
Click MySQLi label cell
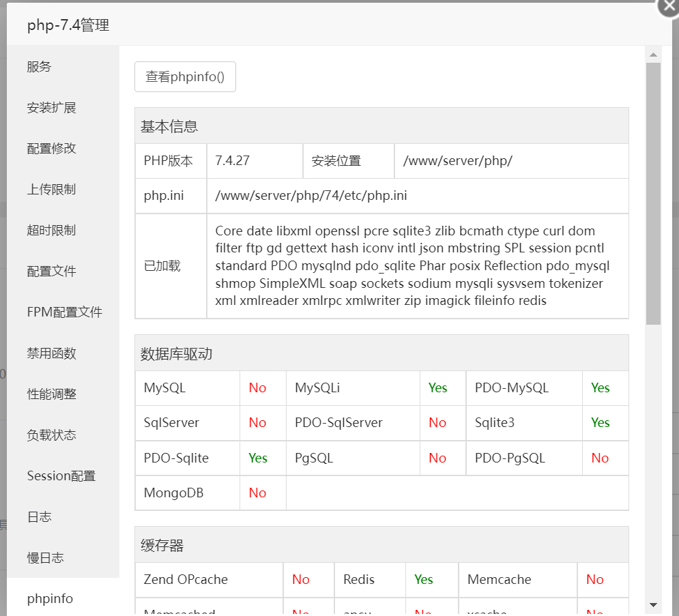353,388
